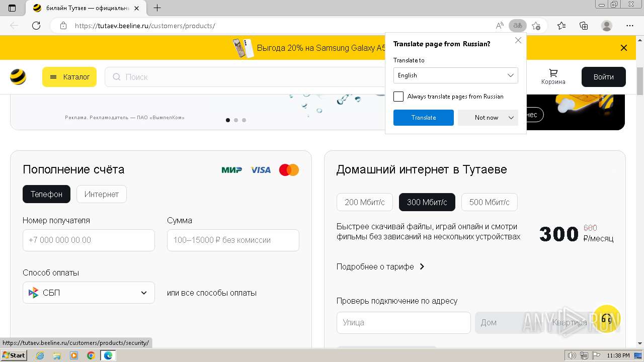
Task: Click the Номер получателя phone field
Action: [x=89, y=240]
